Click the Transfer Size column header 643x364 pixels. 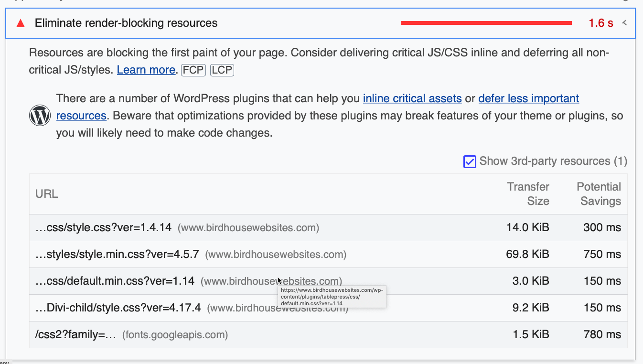pyautogui.click(x=528, y=193)
